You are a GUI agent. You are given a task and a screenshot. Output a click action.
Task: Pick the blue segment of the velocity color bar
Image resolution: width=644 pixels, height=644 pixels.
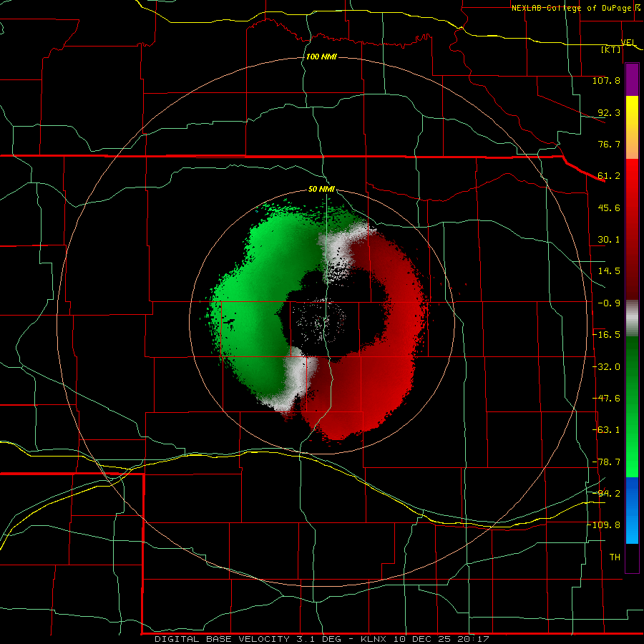(x=632, y=510)
